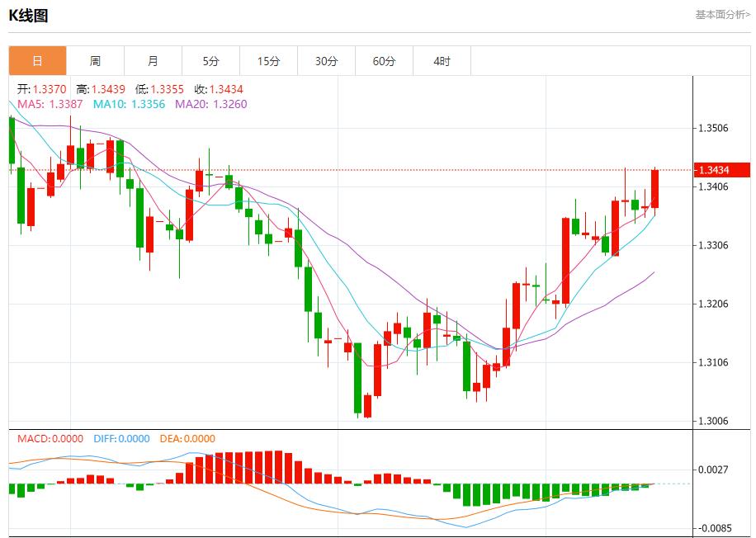Click the DEA value label
This screenshot has width=756, height=538.
point(186,439)
